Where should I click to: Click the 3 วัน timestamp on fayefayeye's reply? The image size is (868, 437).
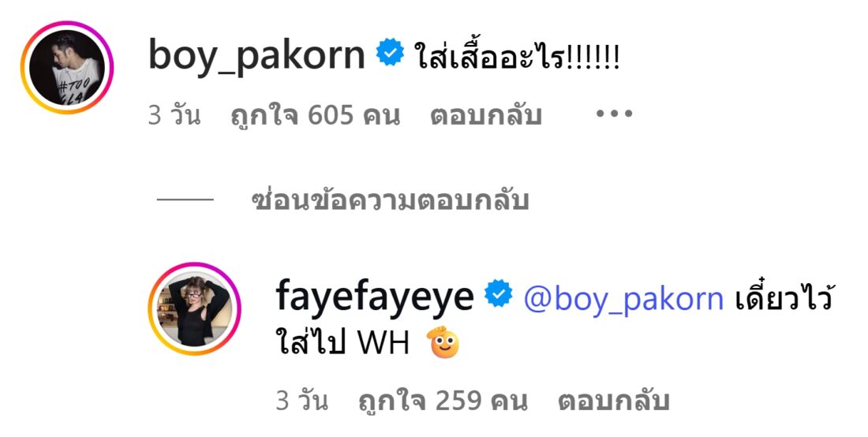302,401
